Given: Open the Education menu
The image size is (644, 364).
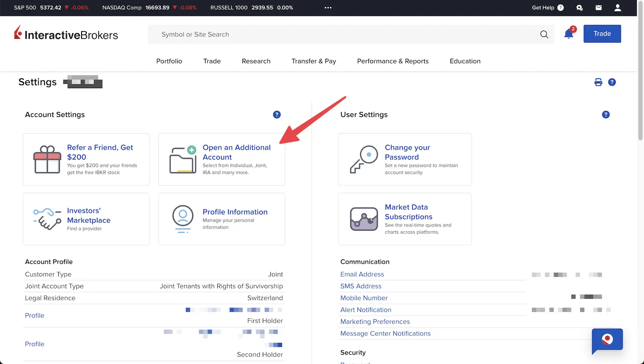Looking at the screenshot, I should (465, 61).
